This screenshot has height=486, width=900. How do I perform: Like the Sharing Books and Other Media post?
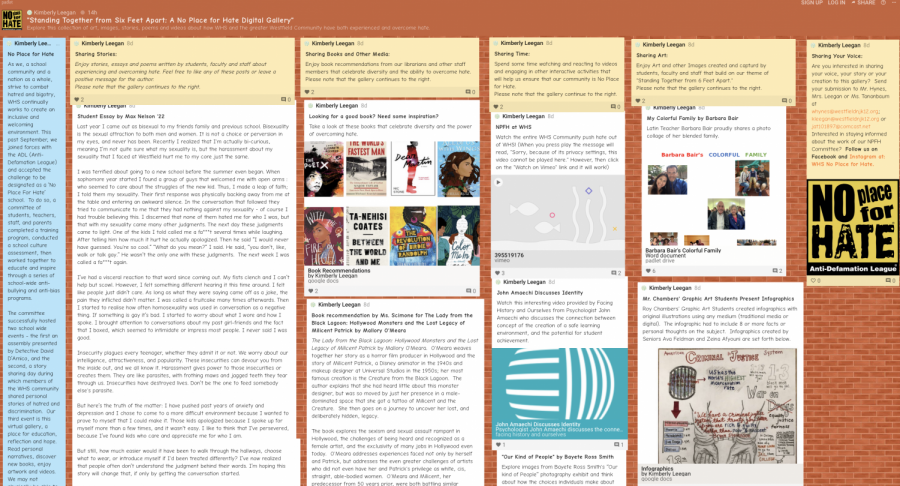[x=309, y=92]
